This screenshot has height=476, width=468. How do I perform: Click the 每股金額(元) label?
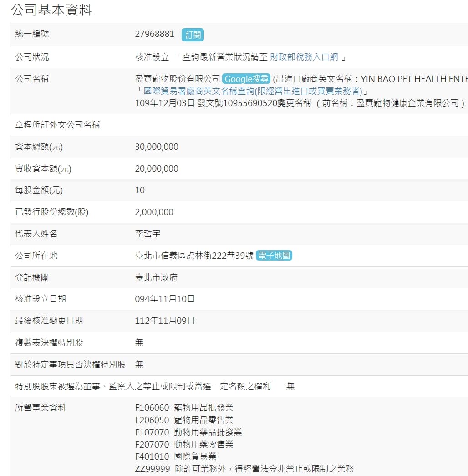point(39,190)
